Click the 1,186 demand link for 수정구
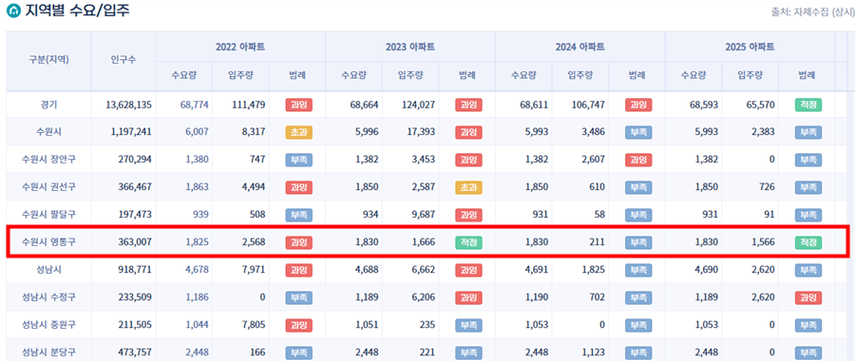This screenshot has width=856, height=364. pyautogui.click(x=197, y=297)
